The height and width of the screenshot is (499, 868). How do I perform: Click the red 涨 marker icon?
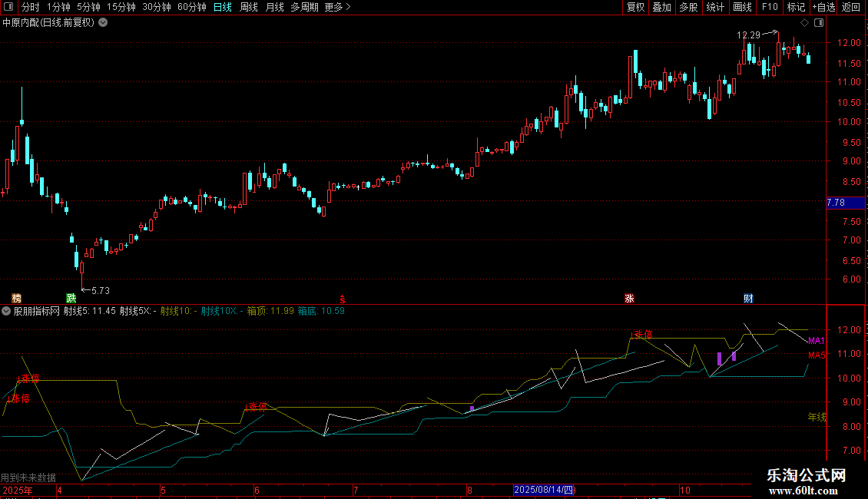629,298
